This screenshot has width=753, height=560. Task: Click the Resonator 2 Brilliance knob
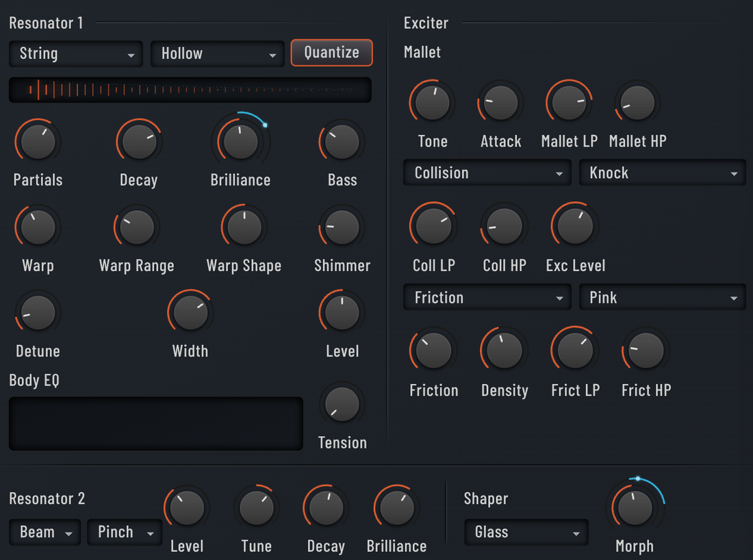pyautogui.click(x=396, y=508)
